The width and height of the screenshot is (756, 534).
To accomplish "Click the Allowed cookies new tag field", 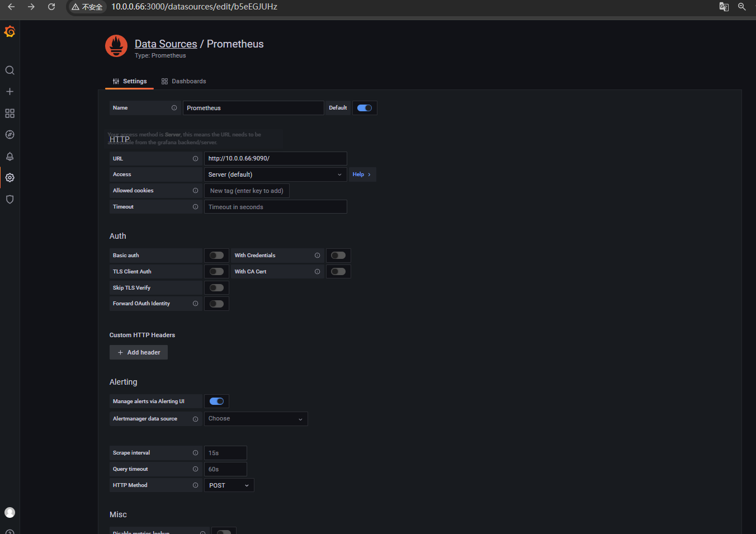I will pos(247,191).
